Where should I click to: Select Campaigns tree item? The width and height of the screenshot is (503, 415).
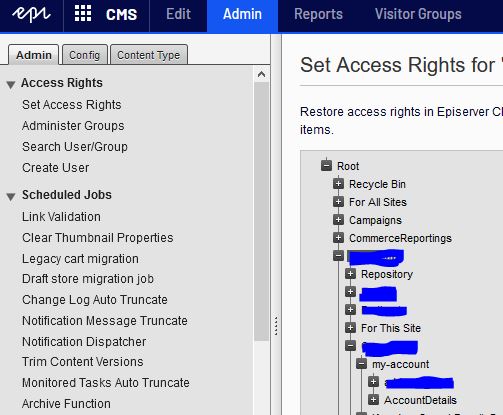pyautogui.click(x=375, y=220)
